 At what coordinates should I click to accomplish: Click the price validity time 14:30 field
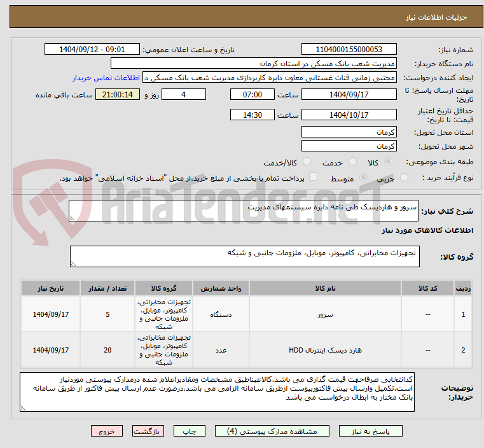point(252,115)
